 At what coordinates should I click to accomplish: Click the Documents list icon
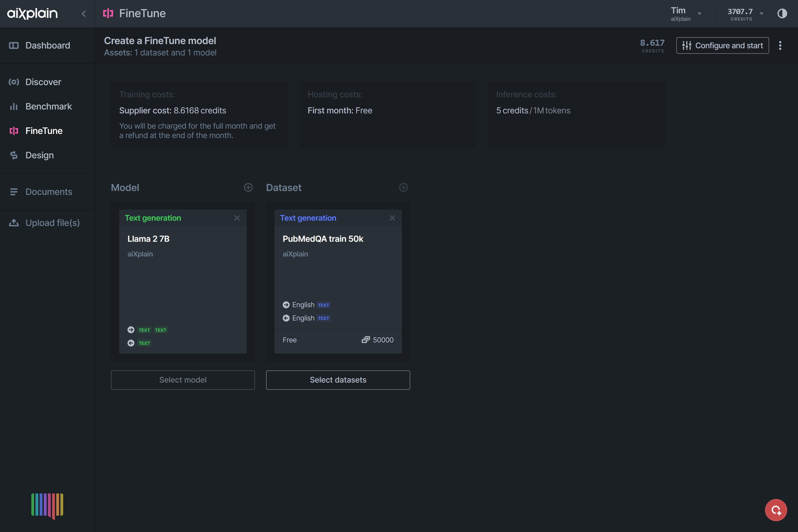click(x=14, y=192)
